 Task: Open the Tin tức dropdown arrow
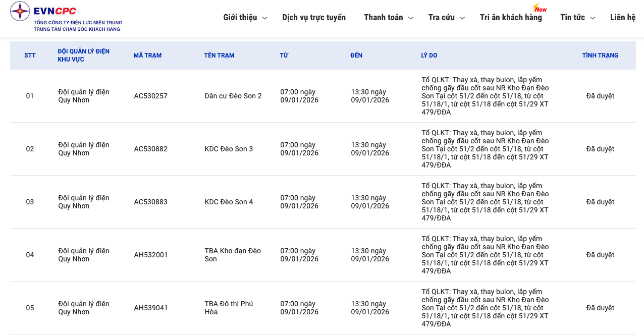click(x=593, y=18)
